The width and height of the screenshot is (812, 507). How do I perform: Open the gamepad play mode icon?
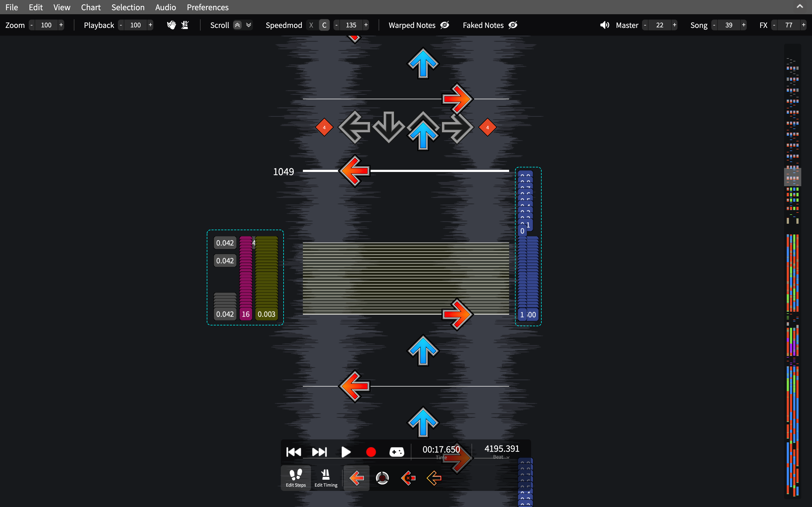[x=397, y=452]
